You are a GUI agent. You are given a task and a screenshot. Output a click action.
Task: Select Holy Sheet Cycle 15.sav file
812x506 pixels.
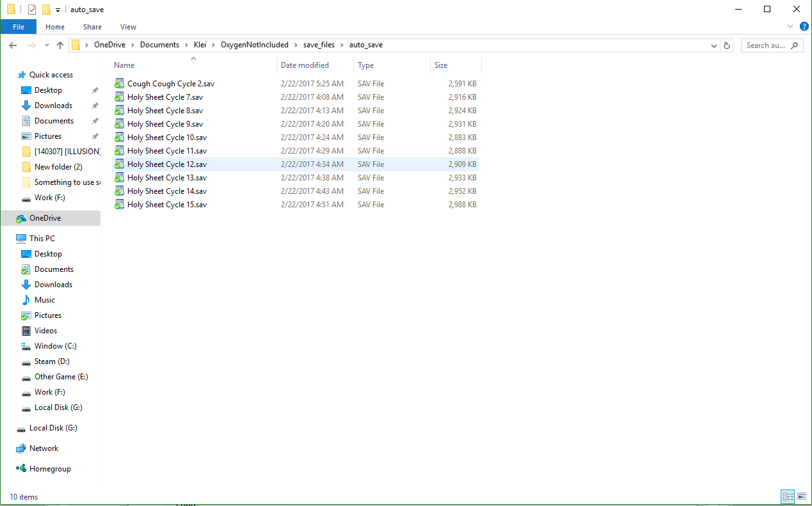click(166, 205)
